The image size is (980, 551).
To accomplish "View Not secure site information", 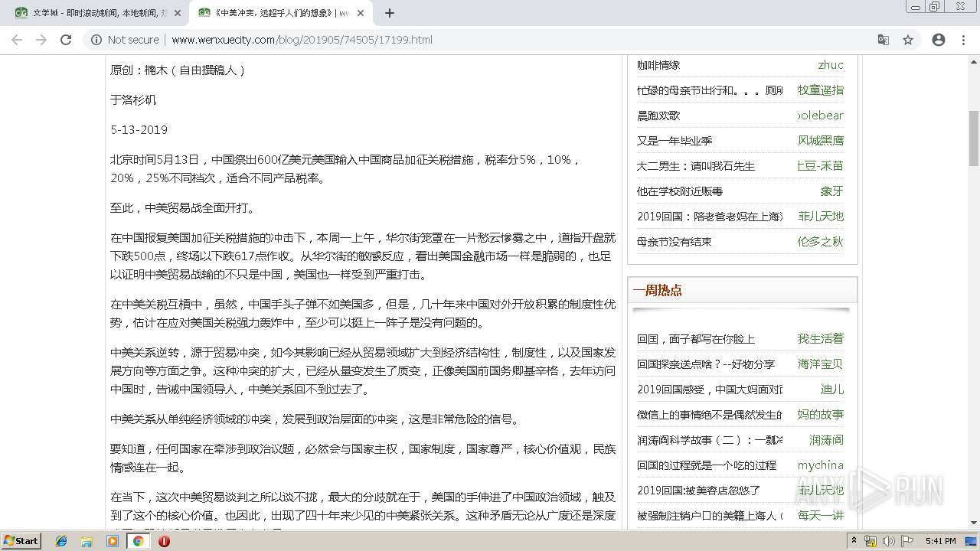I will (x=125, y=40).
